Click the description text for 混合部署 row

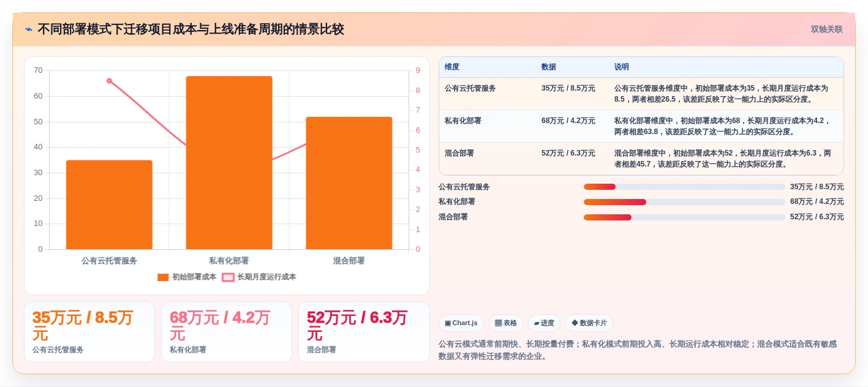tap(723, 159)
